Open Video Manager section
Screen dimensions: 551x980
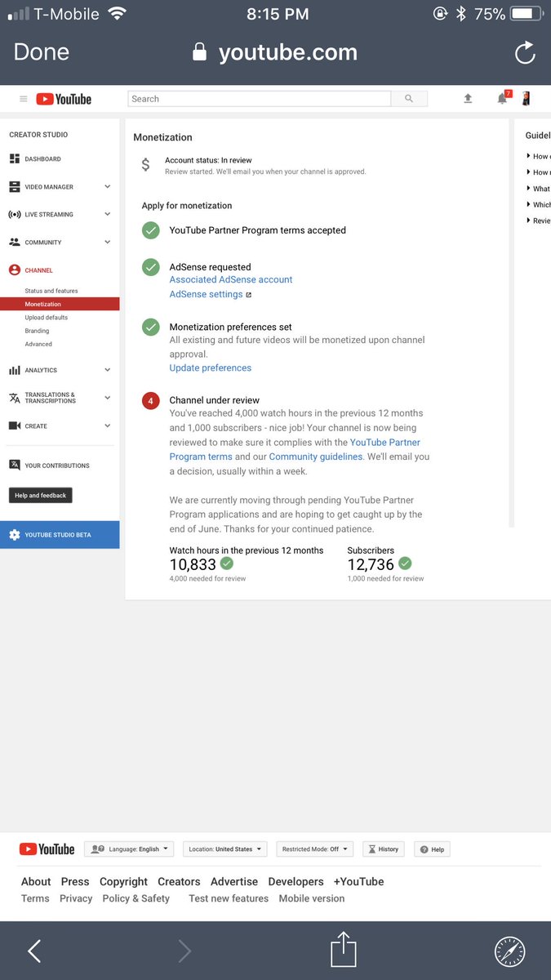tap(49, 187)
